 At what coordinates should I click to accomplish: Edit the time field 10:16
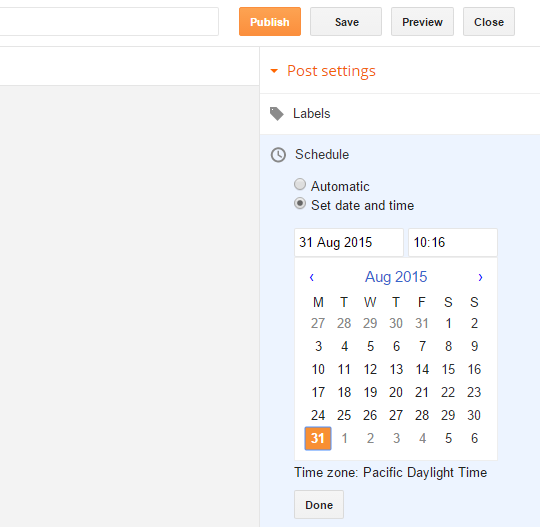[x=453, y=242]
